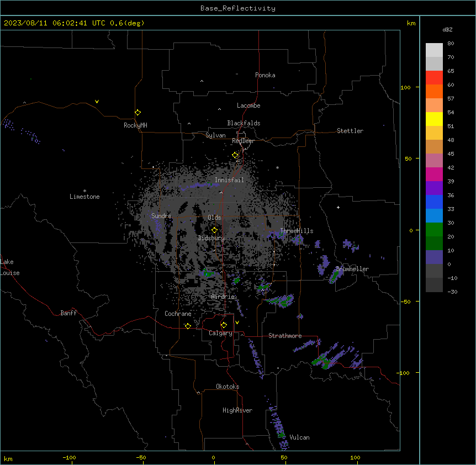476x465 pixels.
Task: Click the Sundre town label
Action: pyautogui.click(x=161, y=216)
